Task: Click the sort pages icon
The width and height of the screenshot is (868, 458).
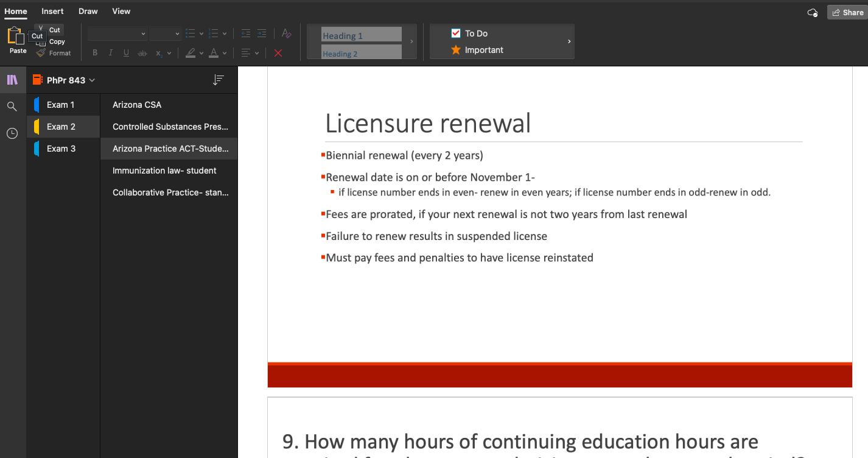Action: click(219, 80)
